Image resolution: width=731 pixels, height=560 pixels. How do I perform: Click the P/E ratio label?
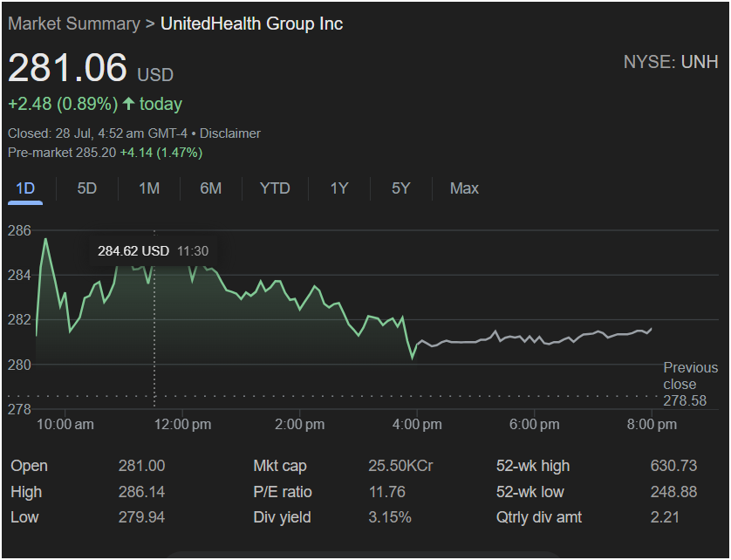click(283, 492)
